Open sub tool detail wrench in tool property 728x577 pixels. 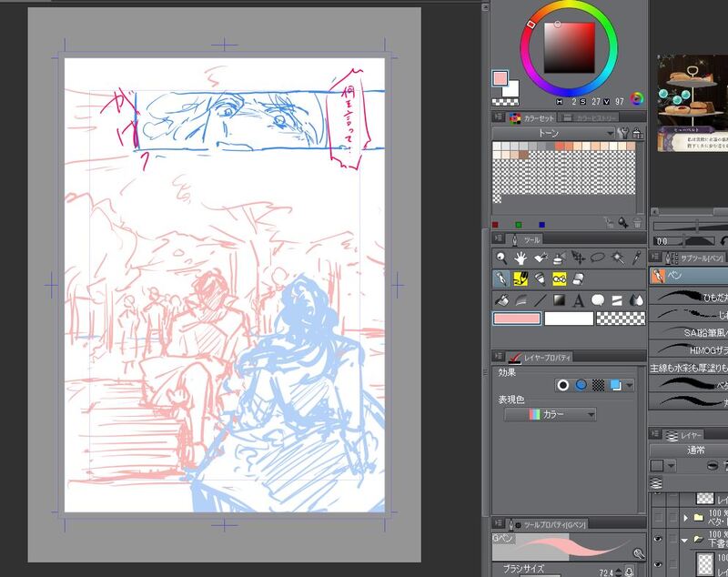(x=639, y=552)
